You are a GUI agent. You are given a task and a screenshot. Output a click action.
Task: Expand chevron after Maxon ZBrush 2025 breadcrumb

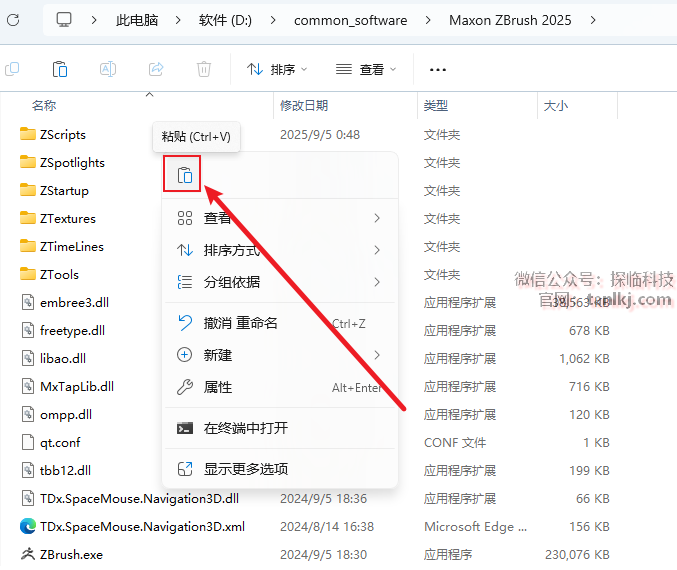coord(593,20)
